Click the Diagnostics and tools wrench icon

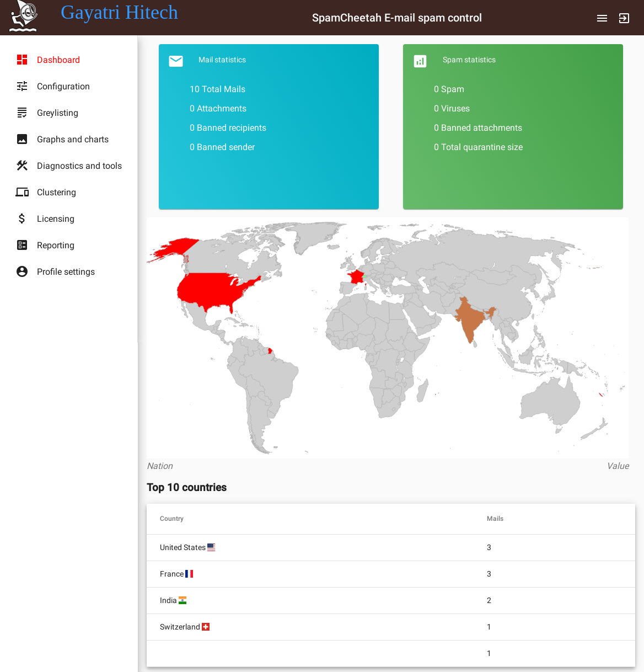[x=22, y=166]
